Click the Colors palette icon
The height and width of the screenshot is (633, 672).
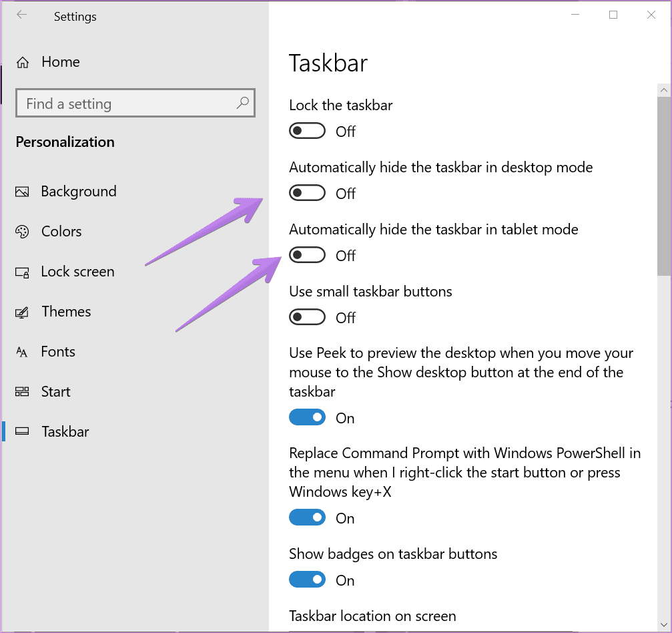[x=22, y=232]
